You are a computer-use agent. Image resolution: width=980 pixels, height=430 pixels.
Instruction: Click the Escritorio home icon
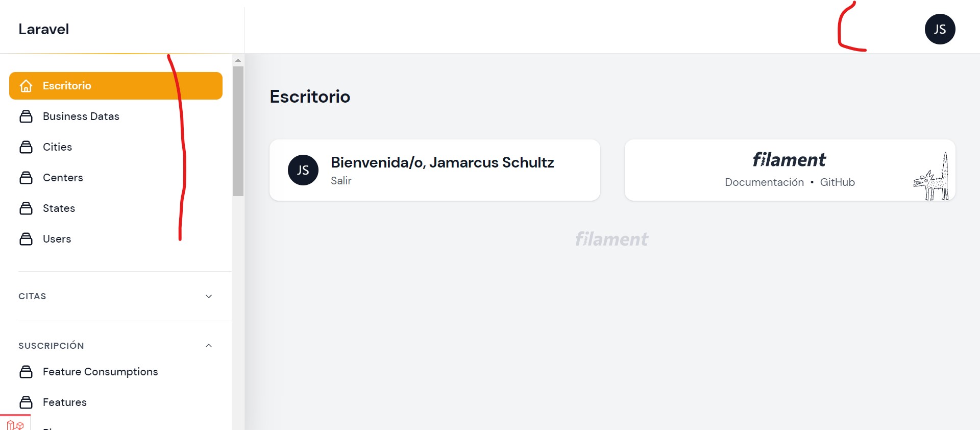26,86
